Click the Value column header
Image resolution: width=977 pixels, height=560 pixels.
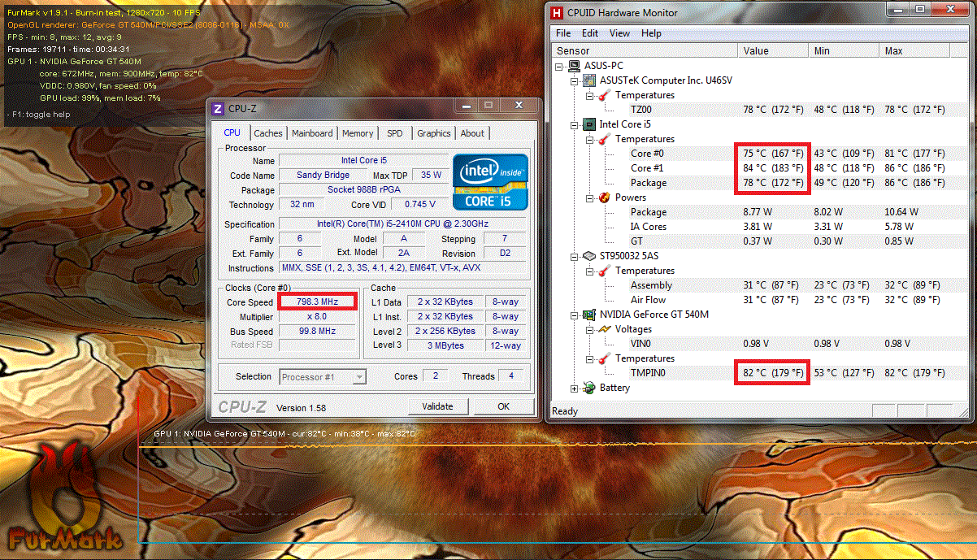[x=774, y=51]
